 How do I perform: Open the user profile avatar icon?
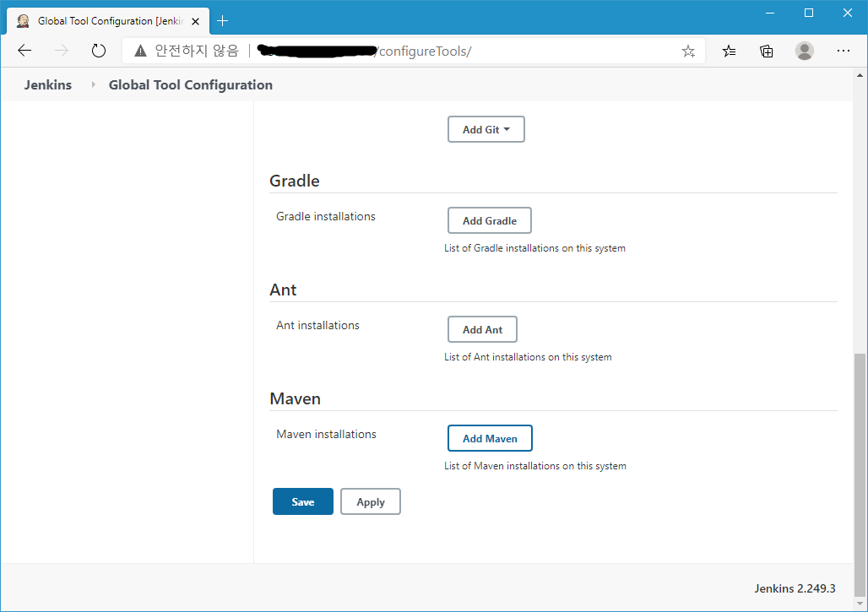pyautogui.click(x=805, y=51)
